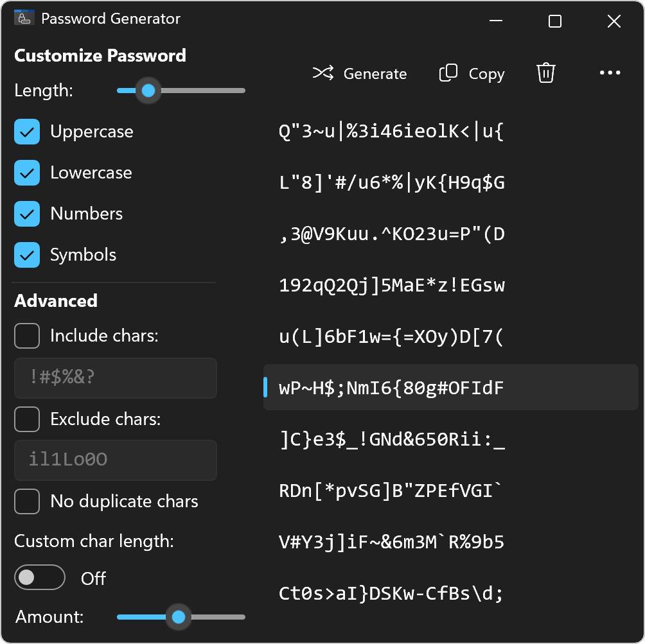The height and width of the screenshot is (644, 645).
Task: Click the Password Generator app icon
Action: [24, 19]
